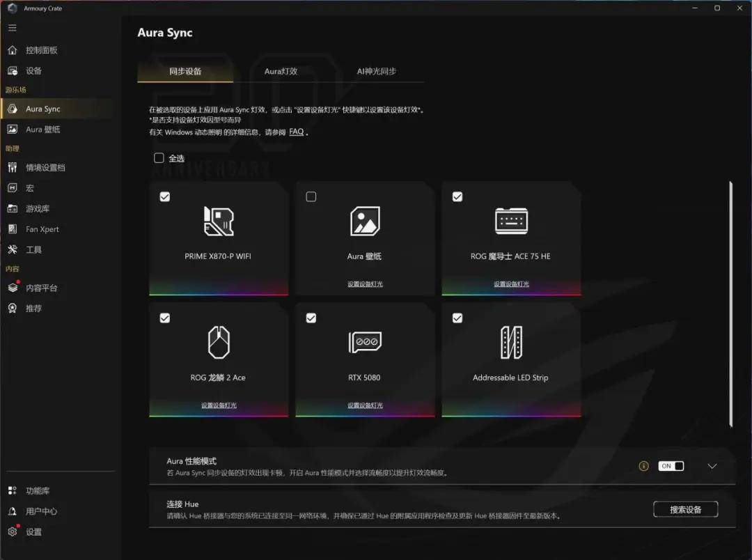Click the 游戏库 game library icon
Viewport: 752px width, 560px height.
click(x=13, y=209)
